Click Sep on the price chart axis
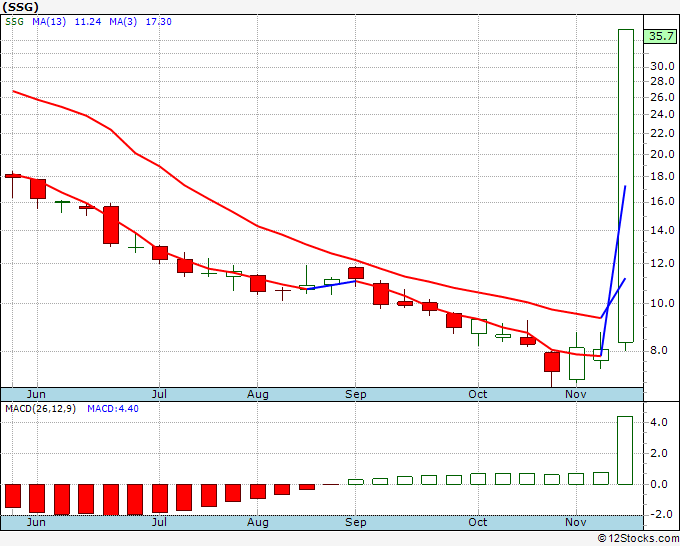The image size is (680, 546). [x=356, y=394]
